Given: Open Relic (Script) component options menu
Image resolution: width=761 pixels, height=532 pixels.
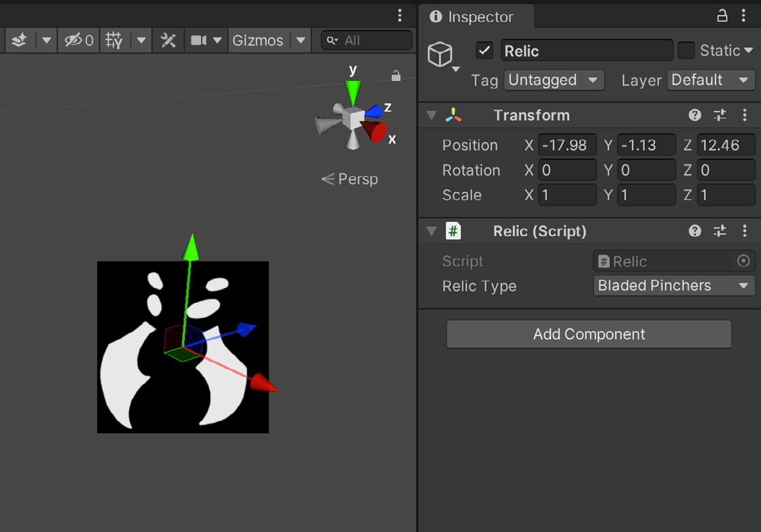Looking at the screenshot, I should 745,231.
